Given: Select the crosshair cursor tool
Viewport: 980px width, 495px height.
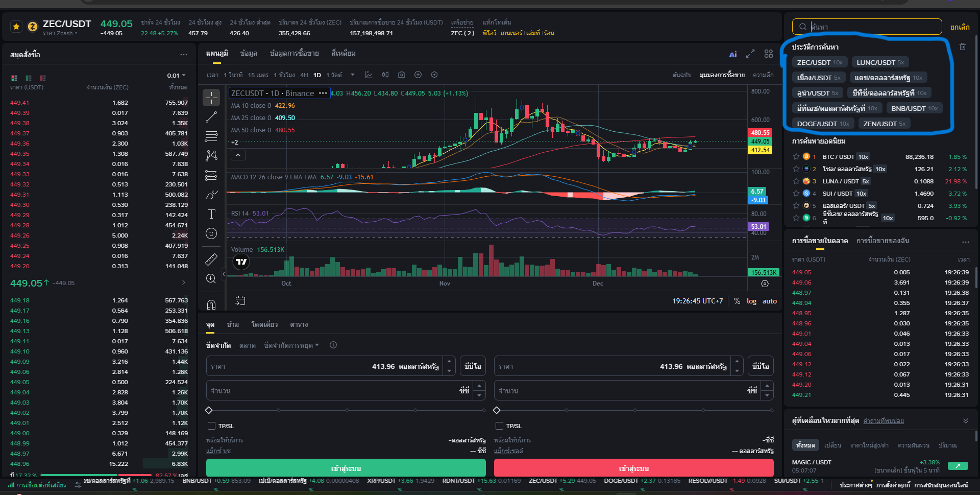Looking at the screenshot, I should coord(211,98).
